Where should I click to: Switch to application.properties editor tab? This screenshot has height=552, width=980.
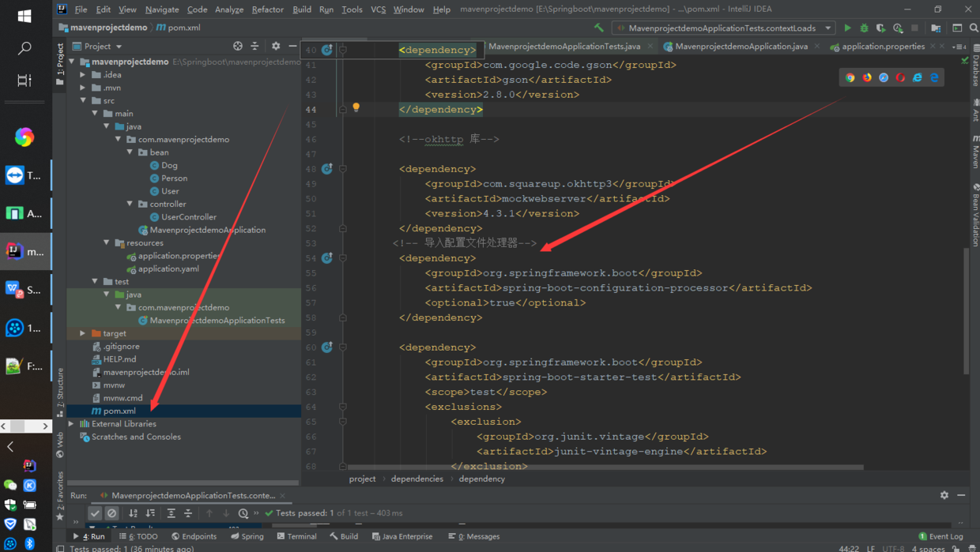pos(882,47)
